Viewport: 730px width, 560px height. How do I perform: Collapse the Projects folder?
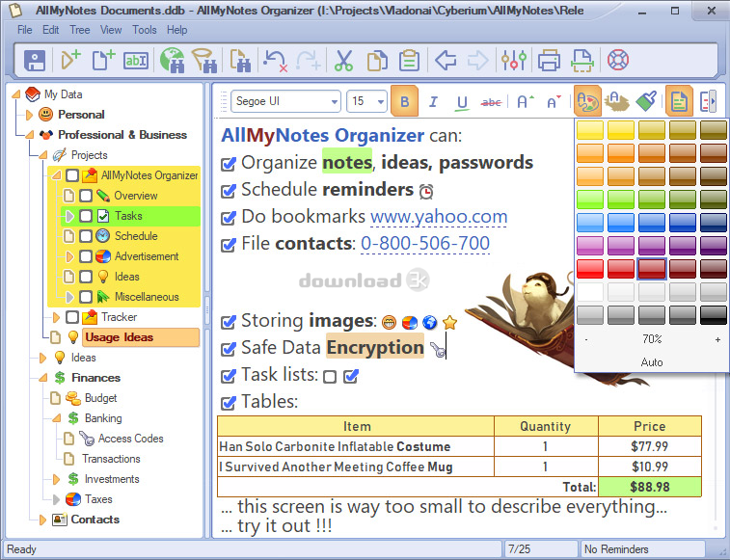tap(42, 155)
